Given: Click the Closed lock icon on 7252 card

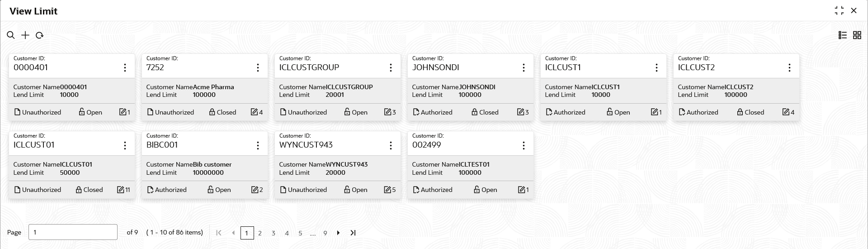Looking at the screenshot, I should (x=212, y=112).
